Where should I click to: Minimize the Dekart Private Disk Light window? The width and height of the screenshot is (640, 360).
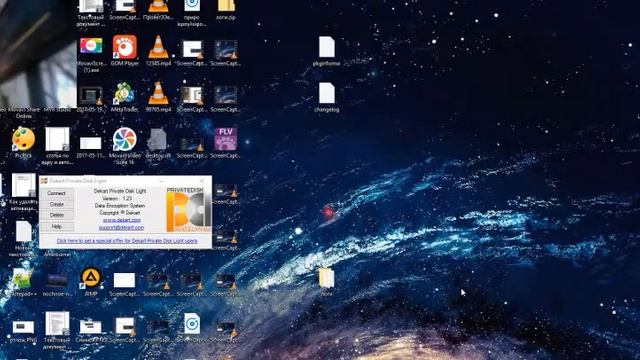[x=162, y=181]
